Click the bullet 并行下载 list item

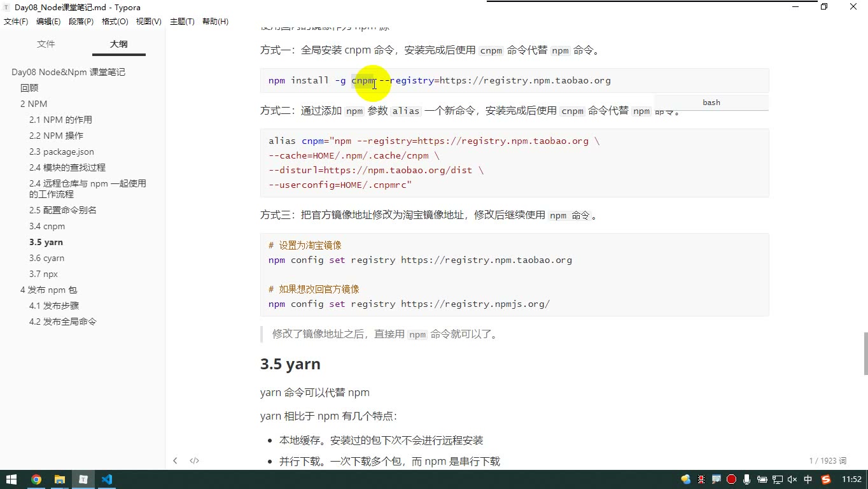389,461
